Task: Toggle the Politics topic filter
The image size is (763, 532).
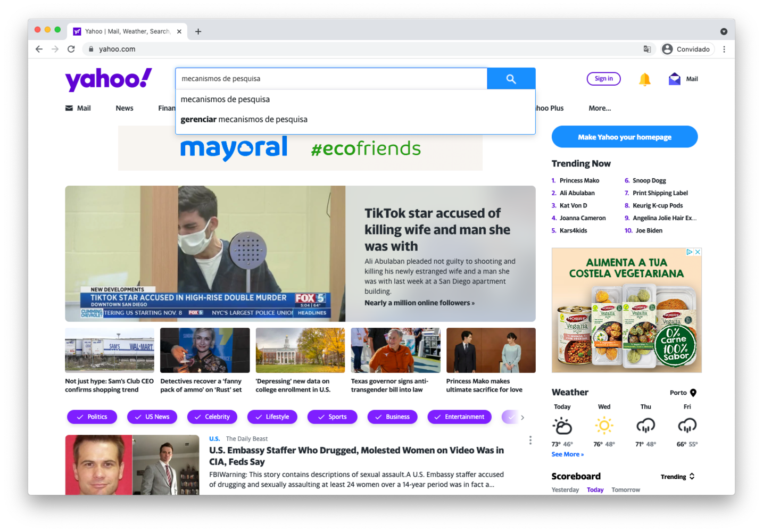Action: coord(92,417)
